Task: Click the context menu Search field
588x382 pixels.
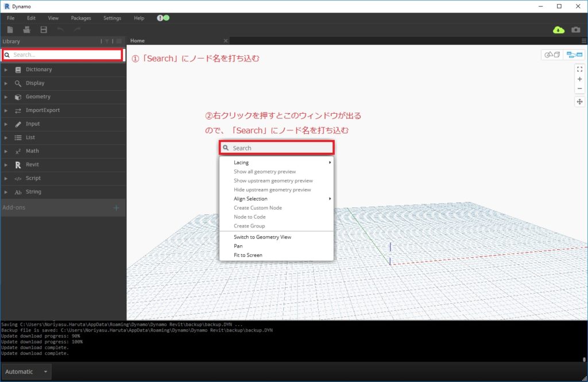Action: (277, 148)
